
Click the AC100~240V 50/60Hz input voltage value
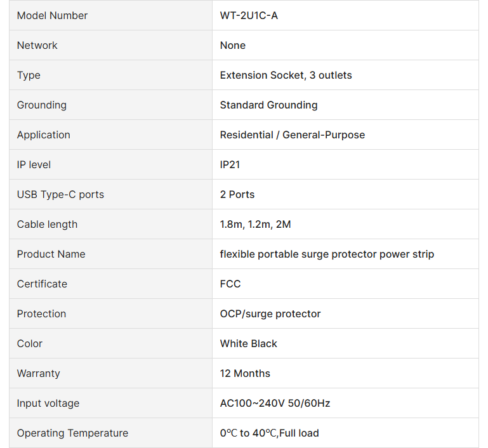click(x=275, y=403)
